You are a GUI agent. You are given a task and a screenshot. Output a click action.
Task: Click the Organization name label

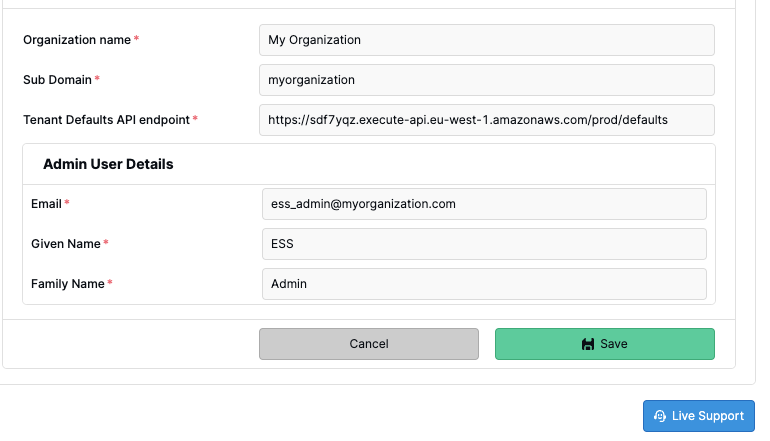pos(77,40)
